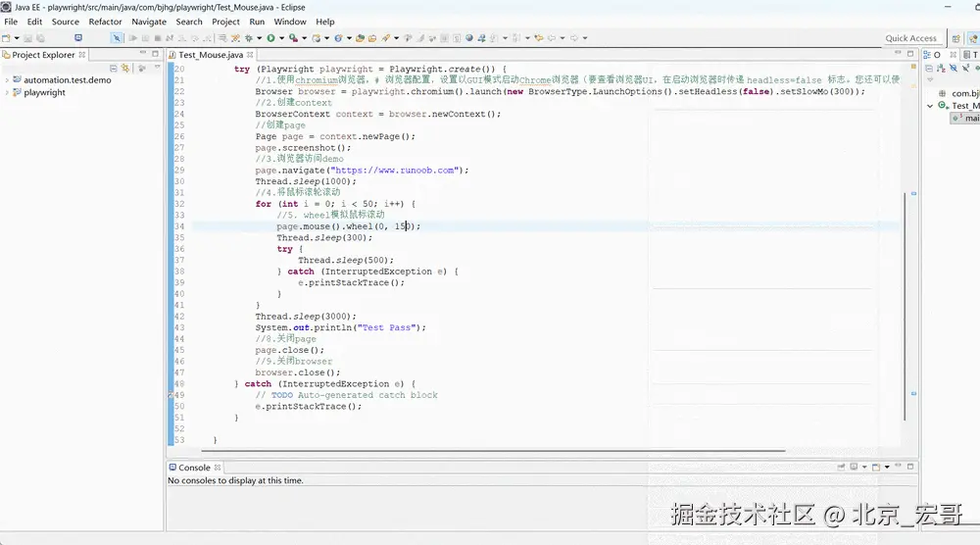The image size is (980, 545).
Task: Toggle Link with Editor in Project Explorer
Action: (x=125, y=69)
